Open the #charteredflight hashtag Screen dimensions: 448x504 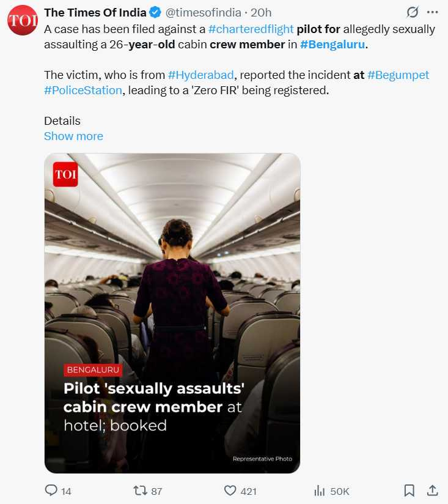[251, 29]
